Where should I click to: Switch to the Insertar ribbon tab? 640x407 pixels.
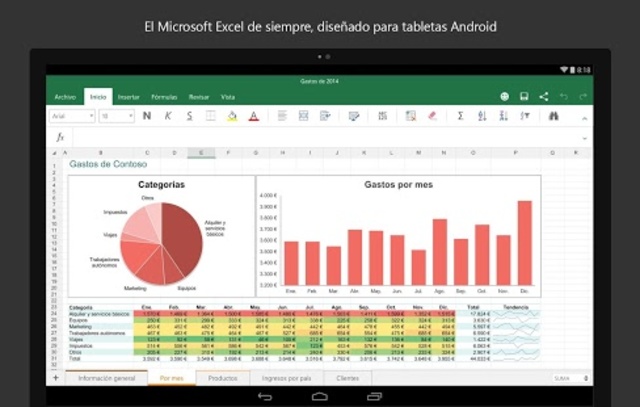tap(129, 97)
